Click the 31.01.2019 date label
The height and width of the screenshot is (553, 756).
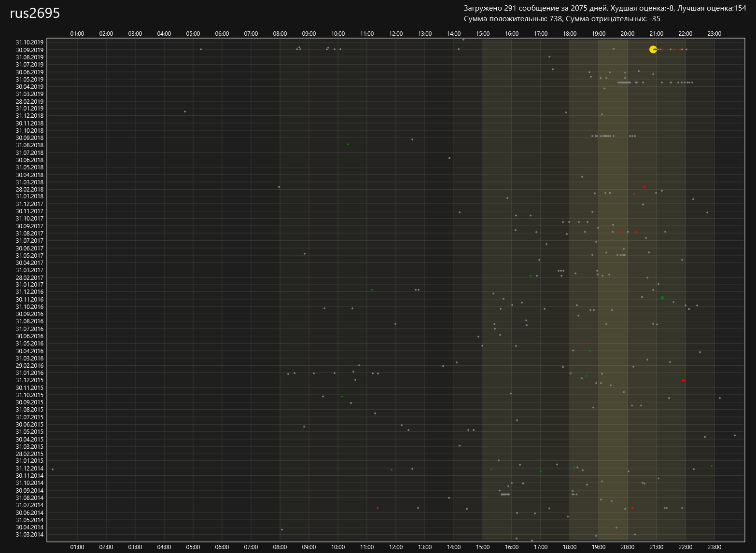coord(29,109)
